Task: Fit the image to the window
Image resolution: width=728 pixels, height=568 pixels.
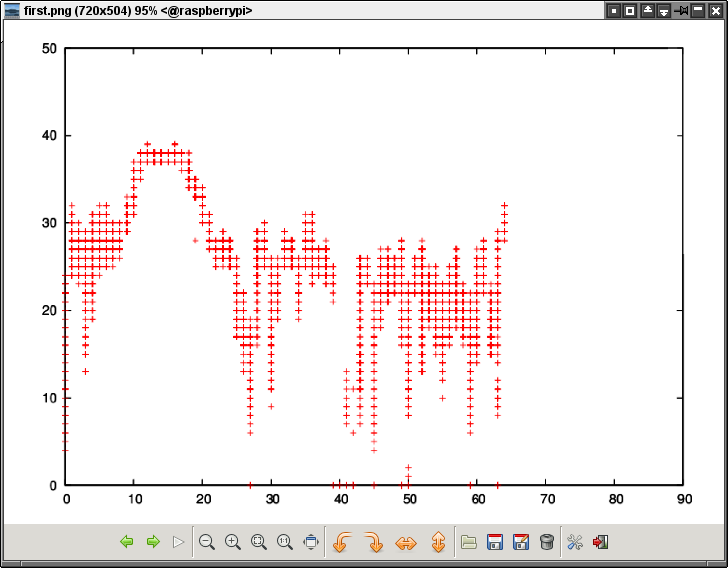Action: 259,542
